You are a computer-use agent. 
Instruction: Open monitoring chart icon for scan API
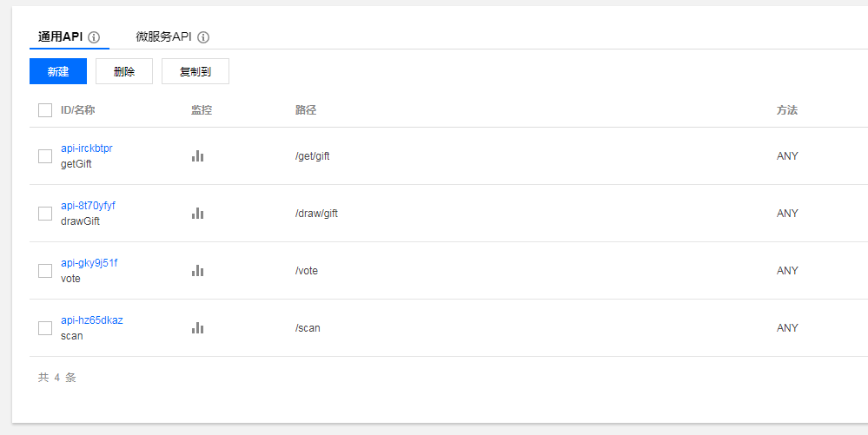tap(197, 328)
